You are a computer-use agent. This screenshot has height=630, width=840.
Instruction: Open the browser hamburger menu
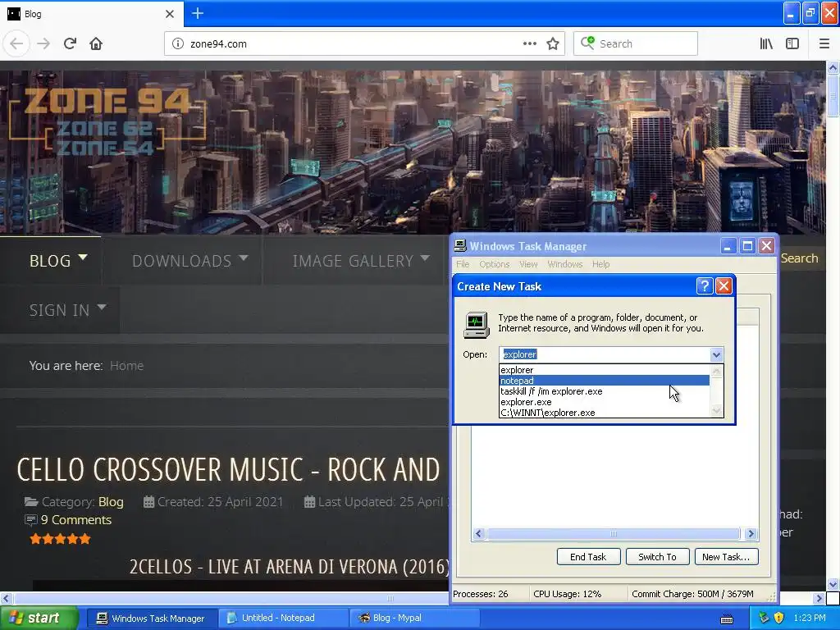pyautogui.click(x=824, y=44)
